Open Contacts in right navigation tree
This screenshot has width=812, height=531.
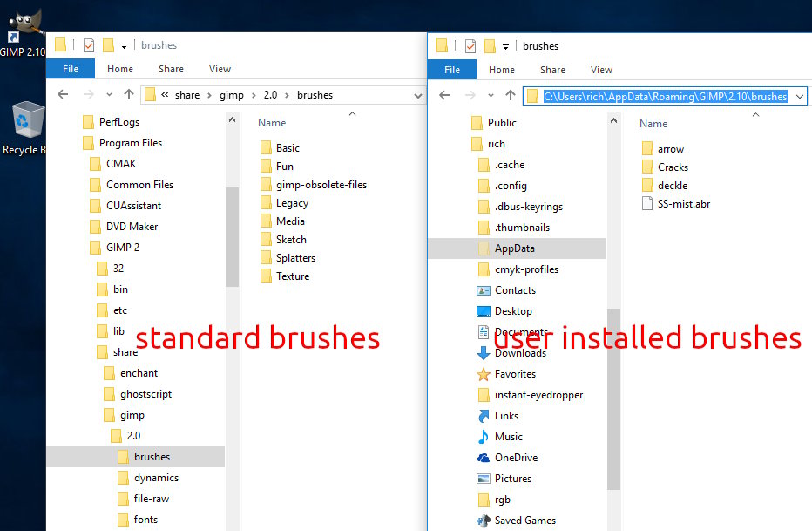coord(505,290)
